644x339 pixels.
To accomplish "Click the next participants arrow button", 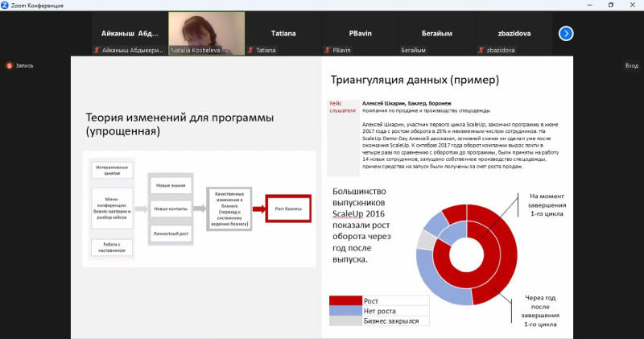I will [566, 33].
